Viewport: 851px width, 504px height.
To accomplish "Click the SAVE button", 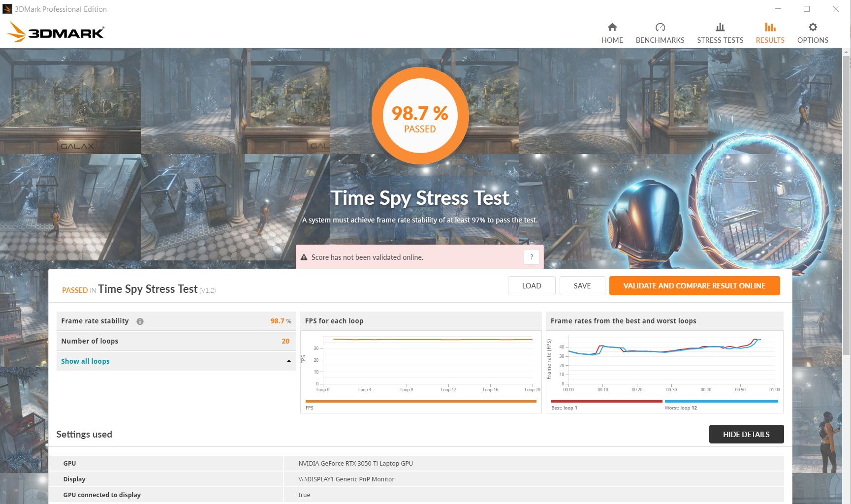I will [582, 285].
